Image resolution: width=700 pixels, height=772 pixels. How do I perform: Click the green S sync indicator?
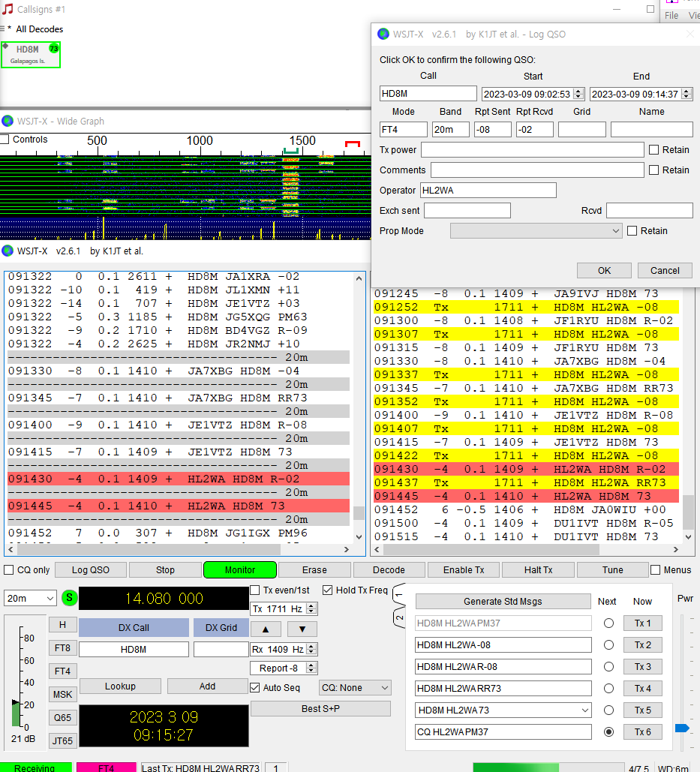click(x=69, y=598)
